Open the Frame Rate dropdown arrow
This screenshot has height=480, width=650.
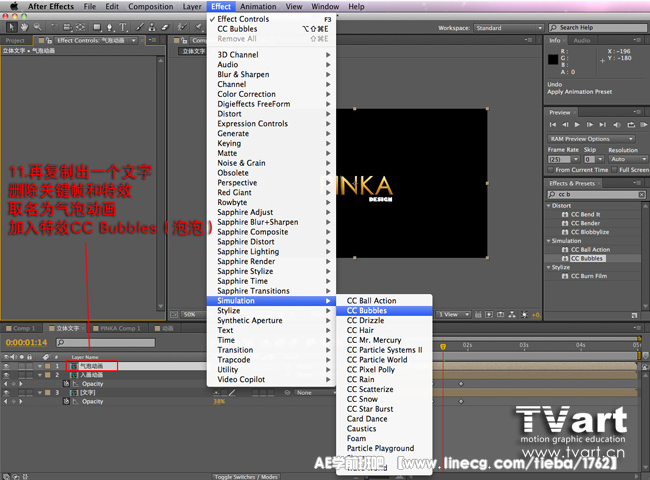click(576, 159)
